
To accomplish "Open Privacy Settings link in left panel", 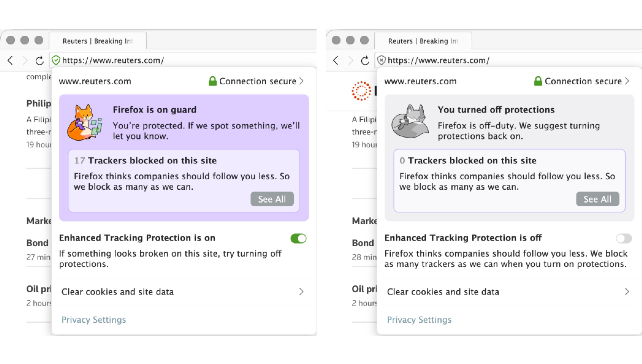I will (94, 320).
